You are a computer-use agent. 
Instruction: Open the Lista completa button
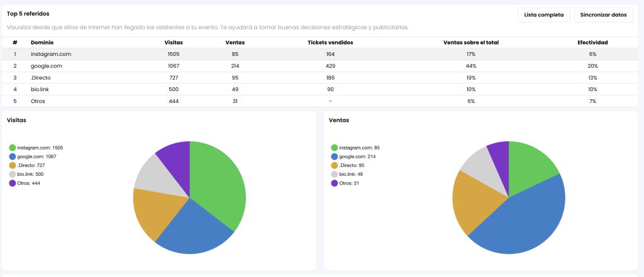(x=543, y=14)
